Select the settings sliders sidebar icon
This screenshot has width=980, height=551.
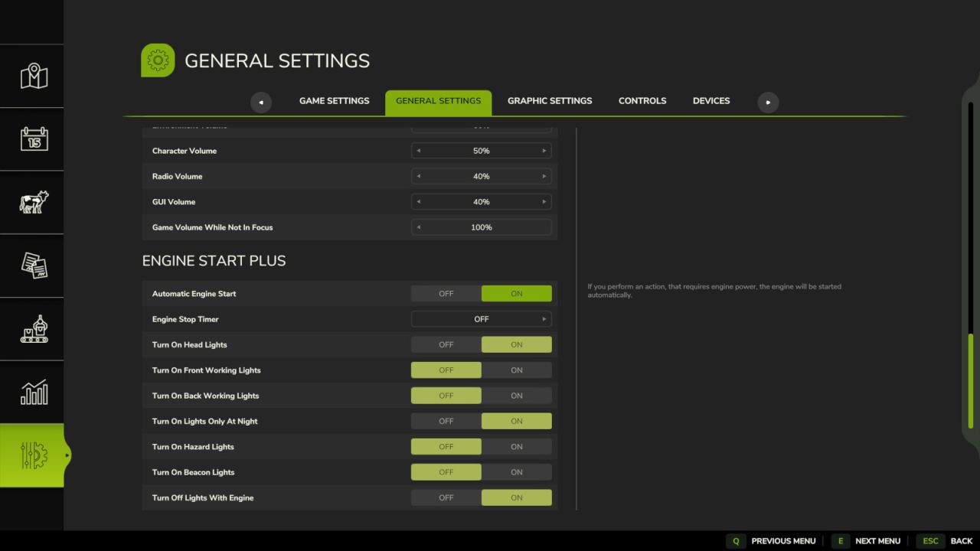33,455
